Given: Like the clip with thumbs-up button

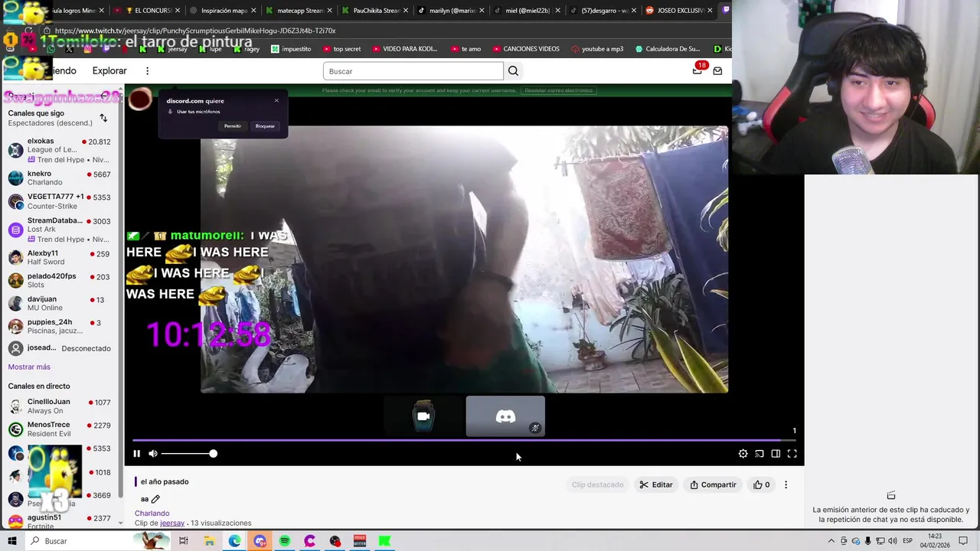Looking at the screenshot, I should (x=761, y=484).
